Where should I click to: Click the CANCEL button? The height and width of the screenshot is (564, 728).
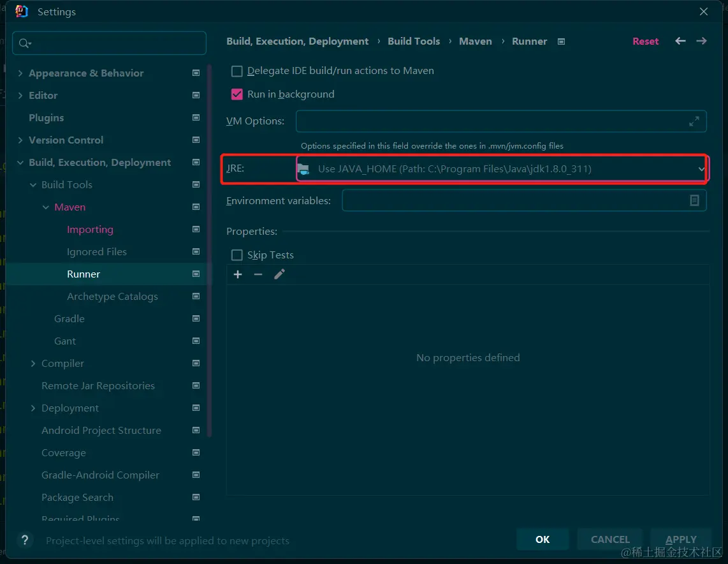point(610,539)
